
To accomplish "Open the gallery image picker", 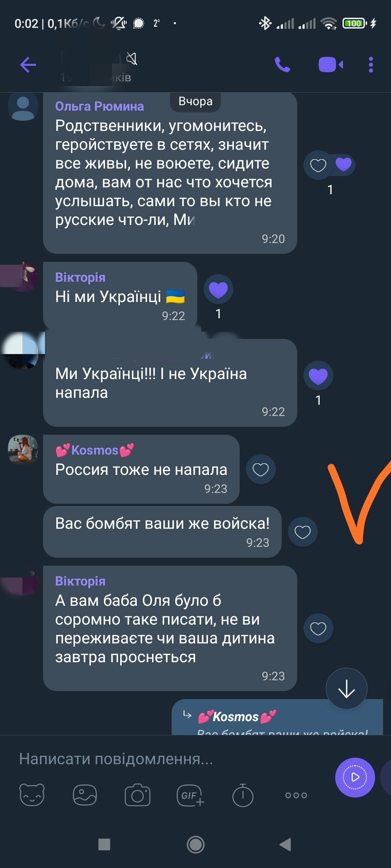I will [85, 795].
